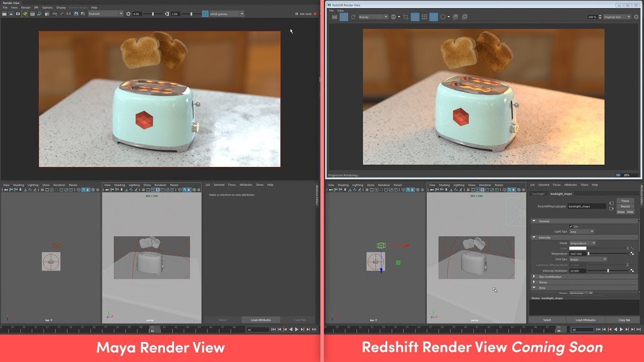This screenshot has height=362, width=644.
Task: Click the save image icon in Redshift Render View
Action: (x=455, y=17)
